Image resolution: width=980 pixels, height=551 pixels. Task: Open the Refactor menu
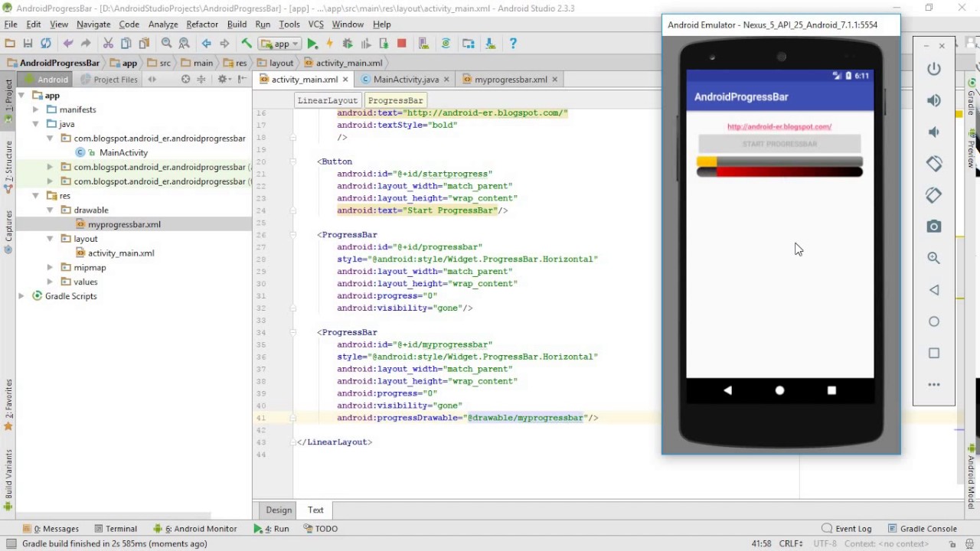[x=202, y=24]
